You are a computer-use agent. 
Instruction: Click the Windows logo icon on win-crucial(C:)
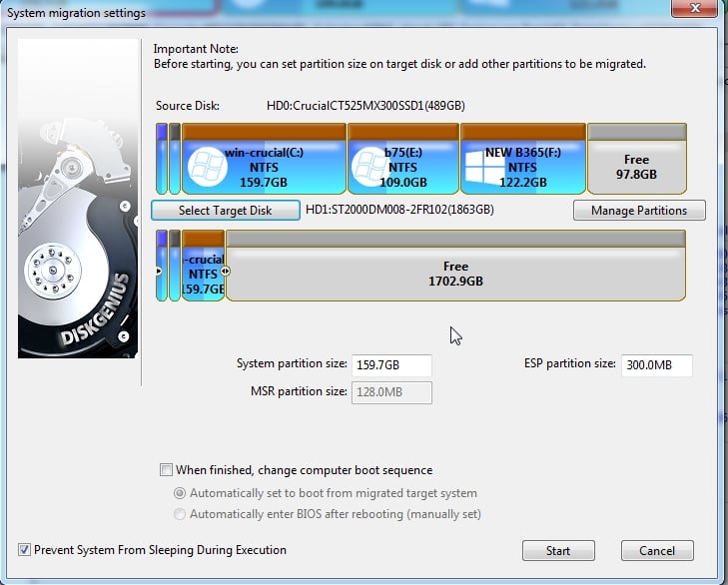tap(207, 167)
